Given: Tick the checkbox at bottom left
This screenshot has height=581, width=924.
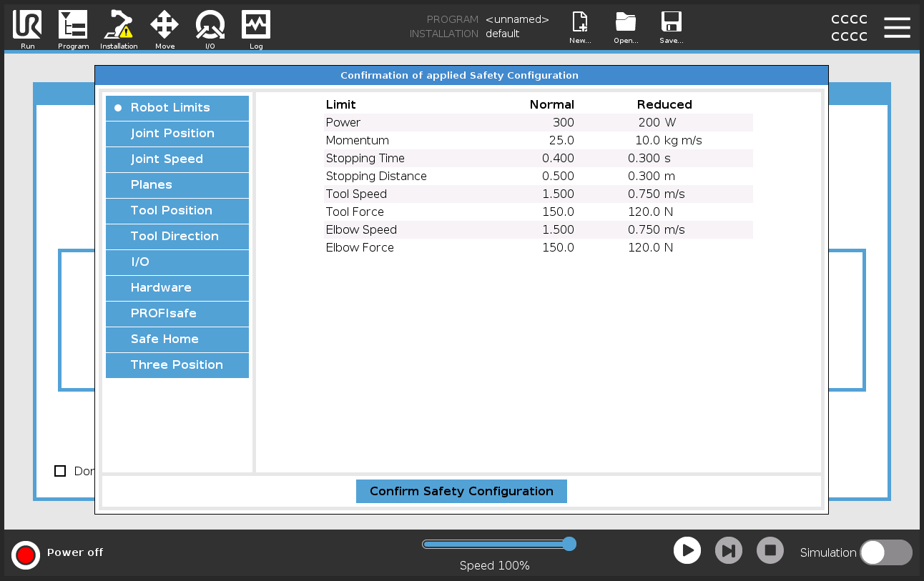Looking at the screenshot, I should coord(60,471).
